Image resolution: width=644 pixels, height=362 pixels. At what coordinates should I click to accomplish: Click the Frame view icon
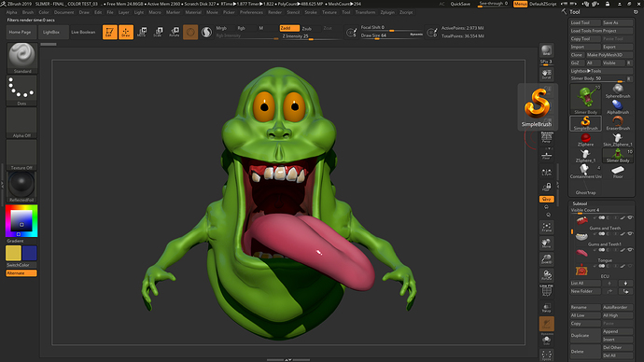[x=546, y=227]
